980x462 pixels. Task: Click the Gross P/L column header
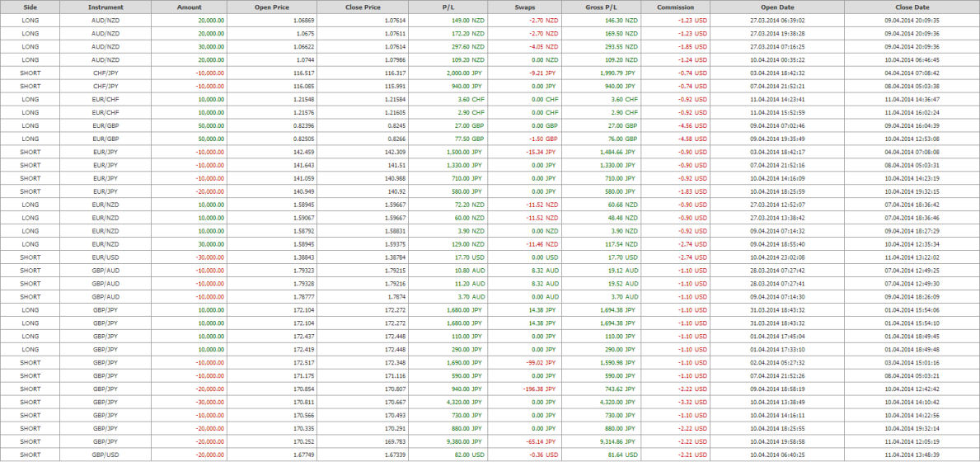(x=601, y=7)
